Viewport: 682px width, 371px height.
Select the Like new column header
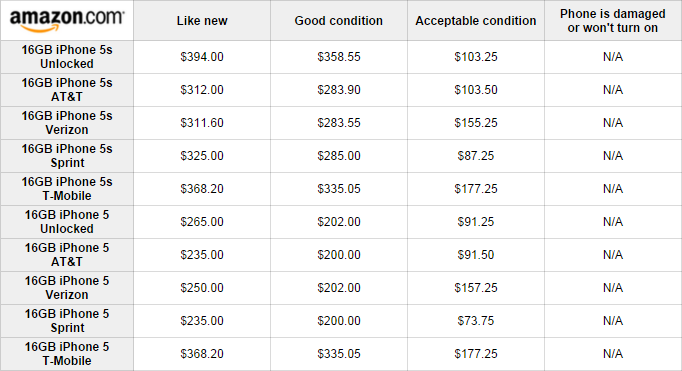(x=202, y=21)
